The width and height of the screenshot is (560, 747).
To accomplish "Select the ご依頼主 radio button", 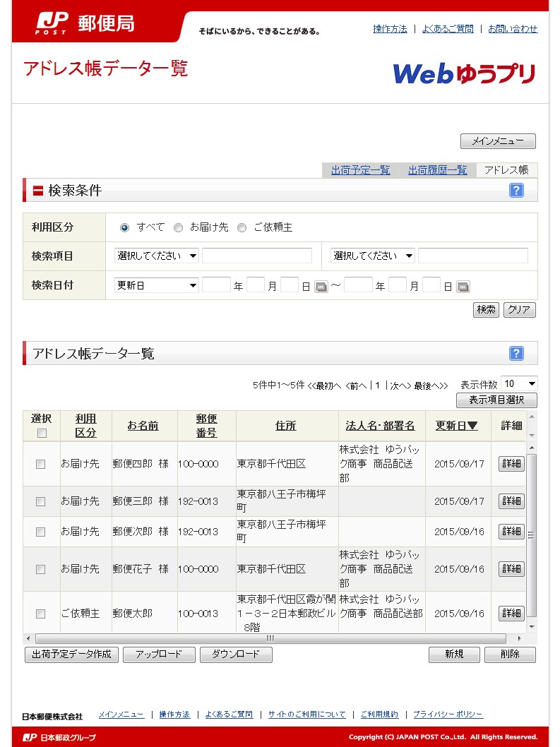I will click(x=242, y=227).
